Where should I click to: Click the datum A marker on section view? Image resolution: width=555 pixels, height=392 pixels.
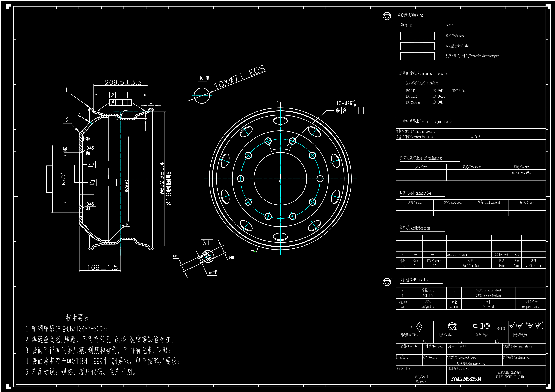tap(65, 148)
